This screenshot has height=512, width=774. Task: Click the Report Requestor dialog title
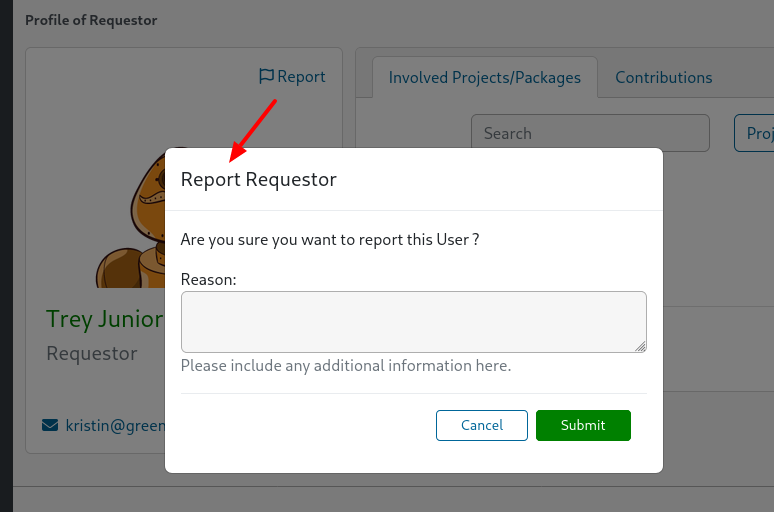(x=258, y=180)
